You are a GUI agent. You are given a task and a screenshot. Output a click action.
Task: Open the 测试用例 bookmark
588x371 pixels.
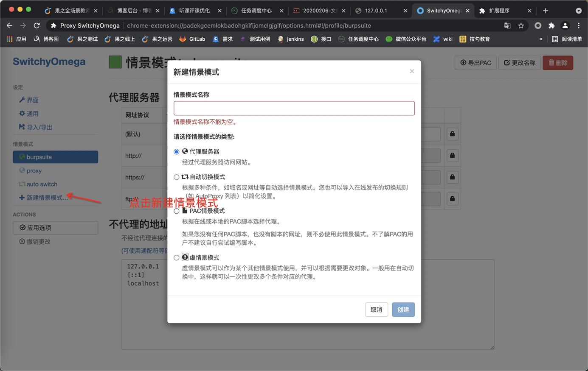click(x=255, y=39)
